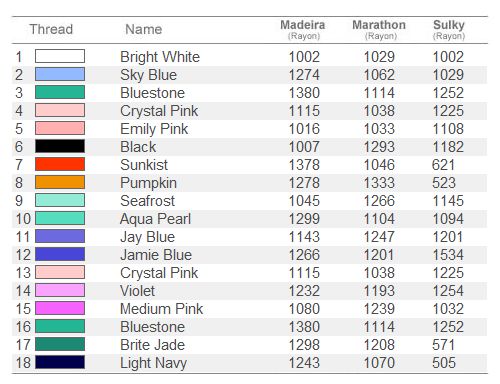Choose the Sunkist red swatch
Viewport: 500px width, 384px height.
click(60, 164)
